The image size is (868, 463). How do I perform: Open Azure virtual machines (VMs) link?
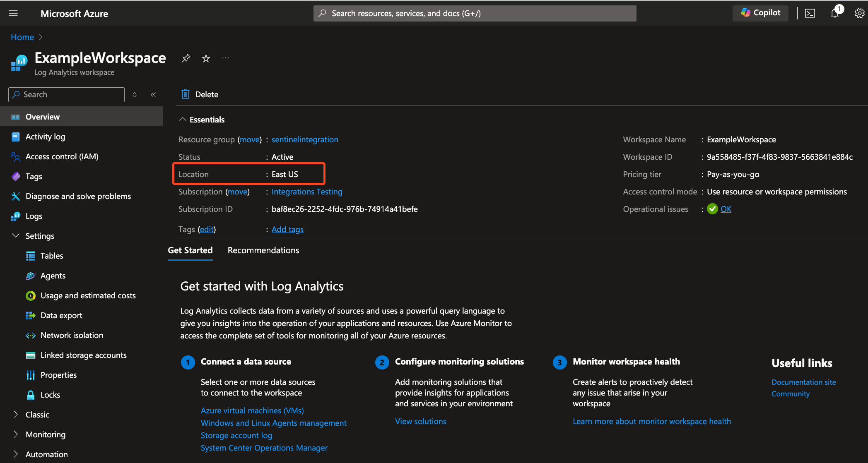pyautogui.click(x=252, y=410)
